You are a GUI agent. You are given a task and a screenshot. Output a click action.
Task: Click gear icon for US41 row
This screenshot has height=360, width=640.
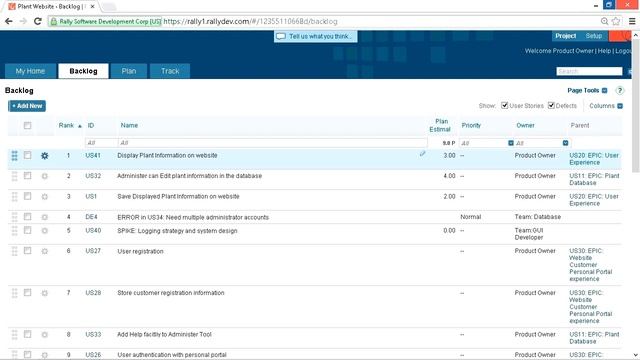[x=44, y=156]
